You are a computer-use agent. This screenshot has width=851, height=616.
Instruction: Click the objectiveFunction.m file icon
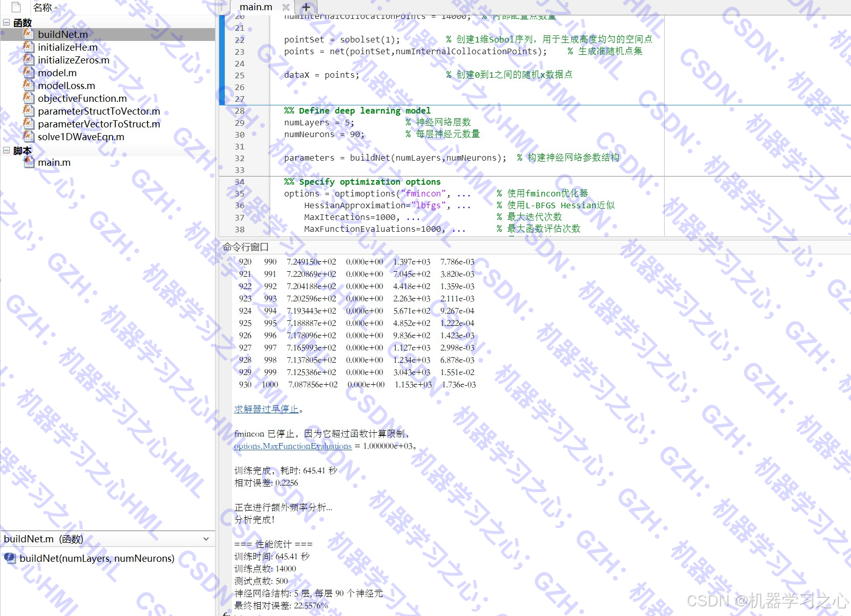(x=29, y=98)
